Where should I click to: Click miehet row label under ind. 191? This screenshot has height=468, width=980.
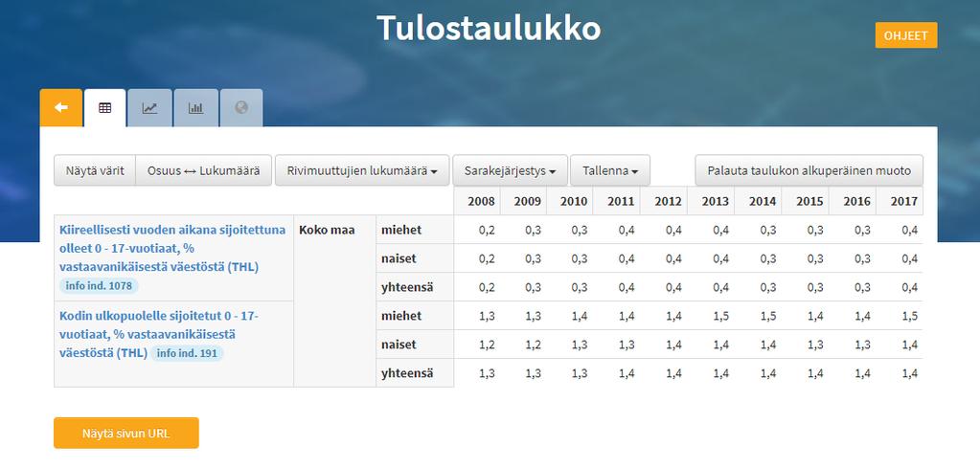click(x=415, y=316)
